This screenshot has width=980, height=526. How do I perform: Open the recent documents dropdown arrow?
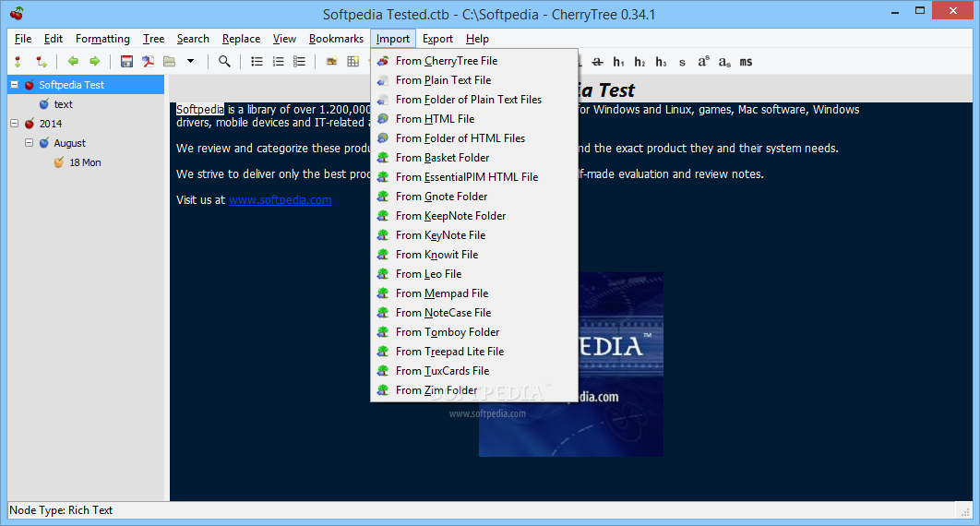click(x=191, y=61)
